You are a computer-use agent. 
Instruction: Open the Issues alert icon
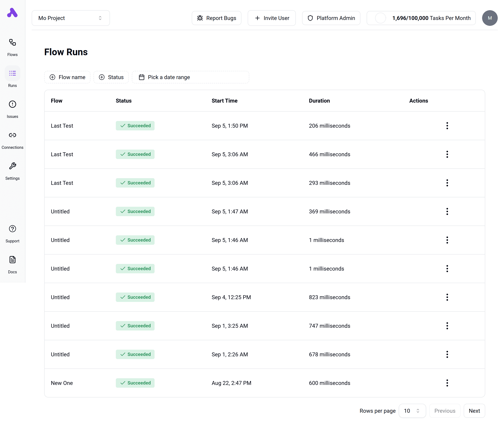(12, 104)
